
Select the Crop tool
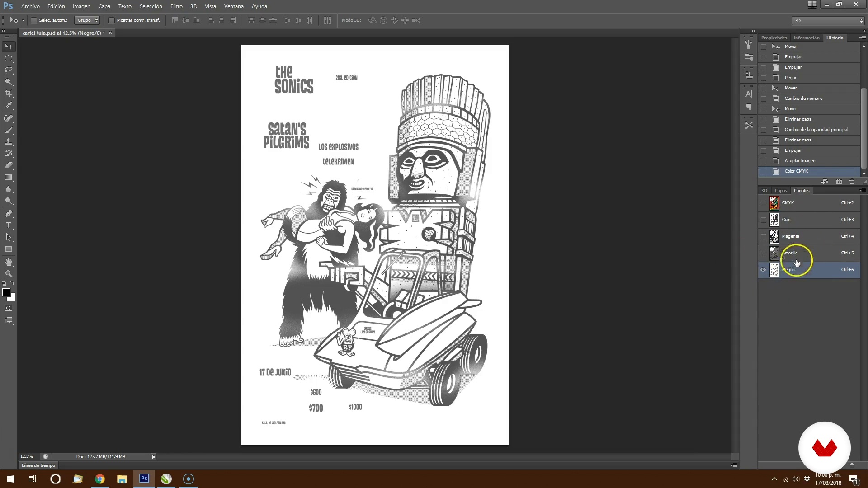click(9, 94)
